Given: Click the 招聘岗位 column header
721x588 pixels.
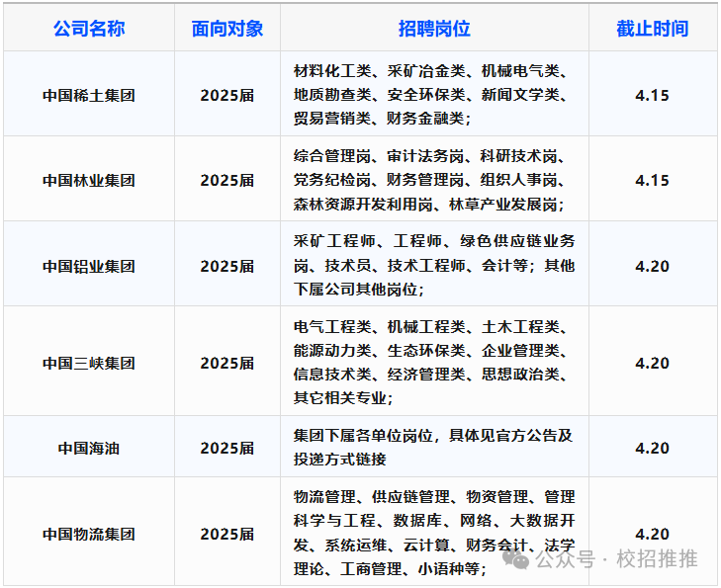Looking at the screenshot, I should click(434, 29).
